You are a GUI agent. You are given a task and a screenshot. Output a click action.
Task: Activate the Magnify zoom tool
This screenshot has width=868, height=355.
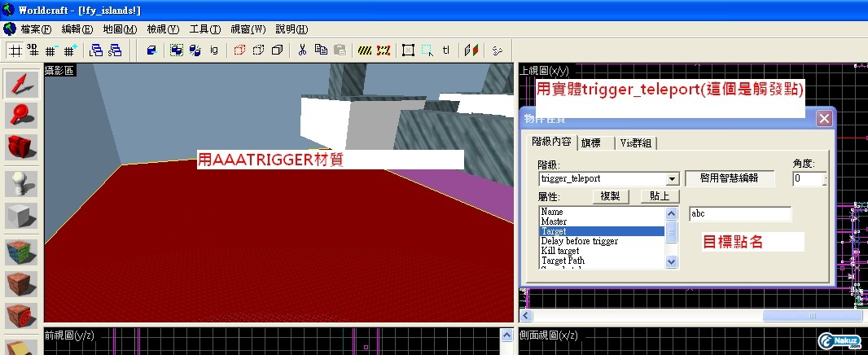click(x=22, y=116)
